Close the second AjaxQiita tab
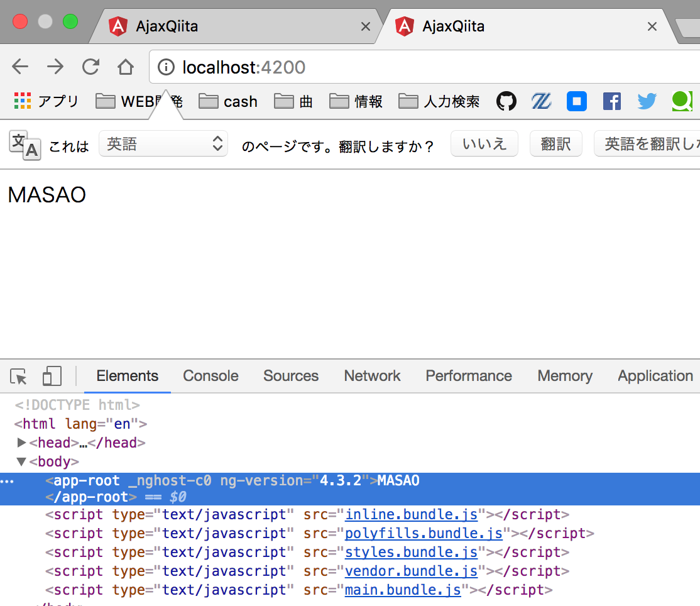This screenshot has height=606, width=700. [652, 27]
